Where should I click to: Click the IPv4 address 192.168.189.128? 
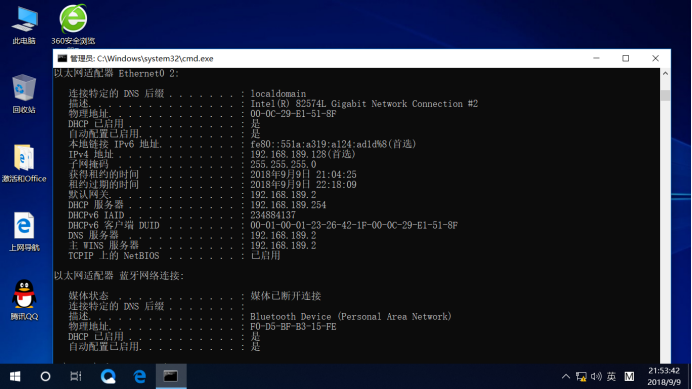[288, 155]
